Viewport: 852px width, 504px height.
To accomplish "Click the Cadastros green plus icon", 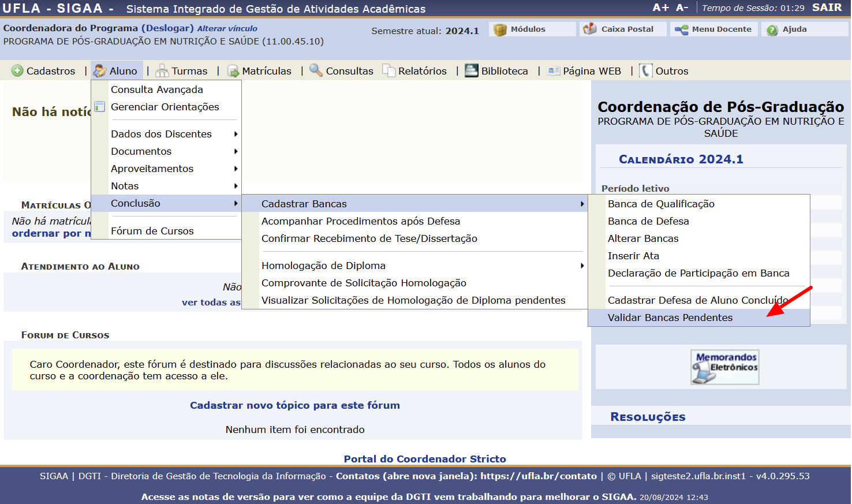I will point(17,70).
